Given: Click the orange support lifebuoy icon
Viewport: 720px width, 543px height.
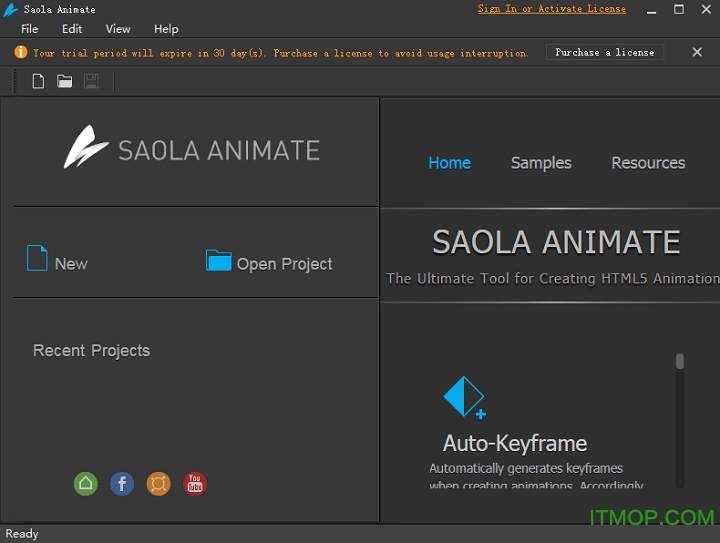Looking at the screenshot, I should pyautogui.click(x=158, y=484).
